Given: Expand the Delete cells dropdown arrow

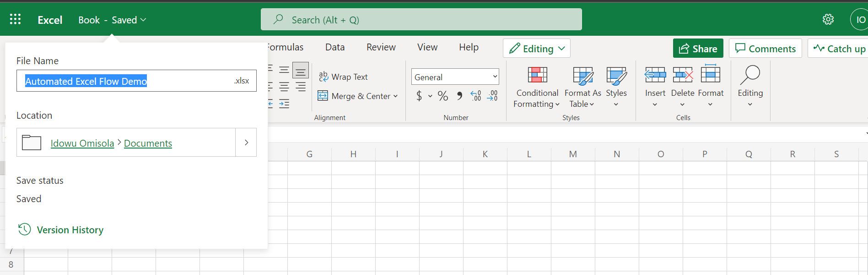Looking at the screenshot, I should 682,104.
